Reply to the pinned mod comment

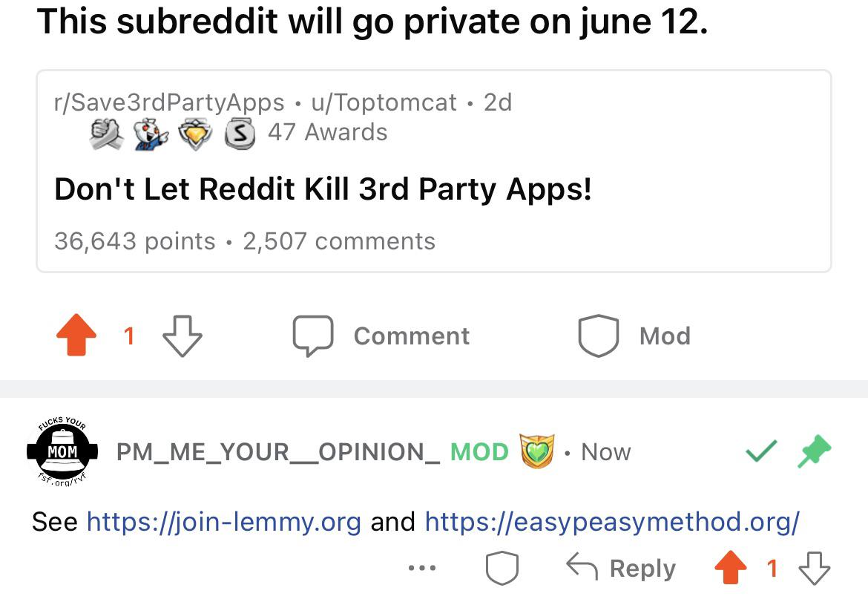coord(622,569)
